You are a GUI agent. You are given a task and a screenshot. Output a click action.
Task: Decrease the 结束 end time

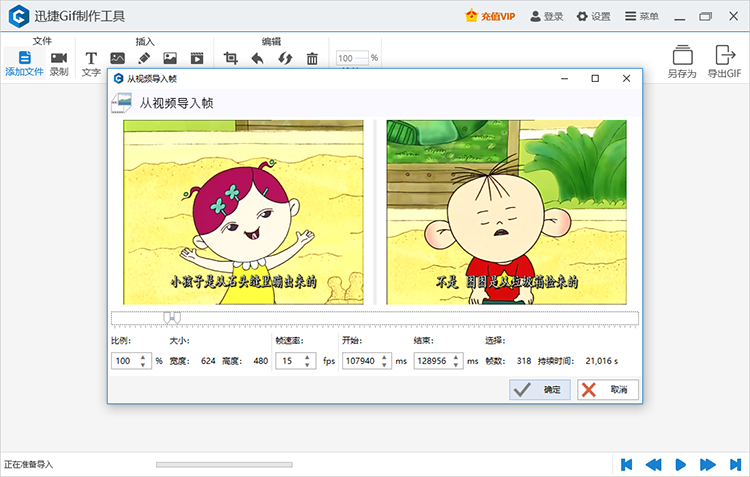pyautogui.click(x=456, y=365)
